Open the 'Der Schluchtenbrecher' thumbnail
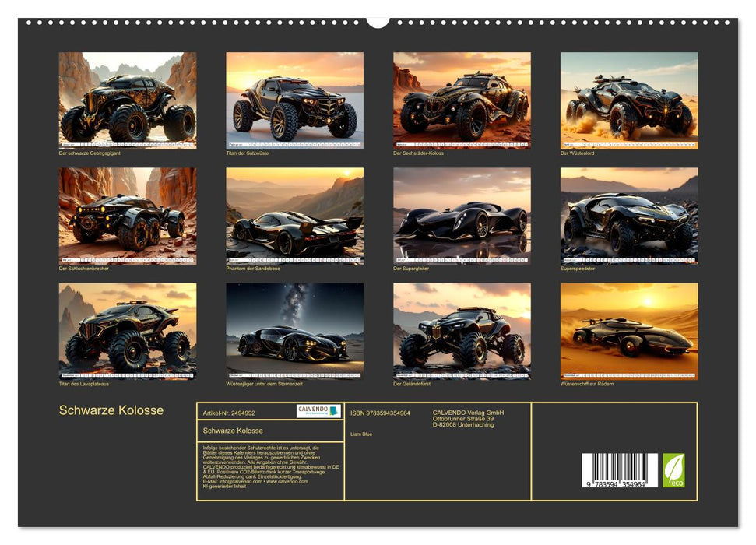Viewport: 756px width, 545px height. click(x=127, y=216)
